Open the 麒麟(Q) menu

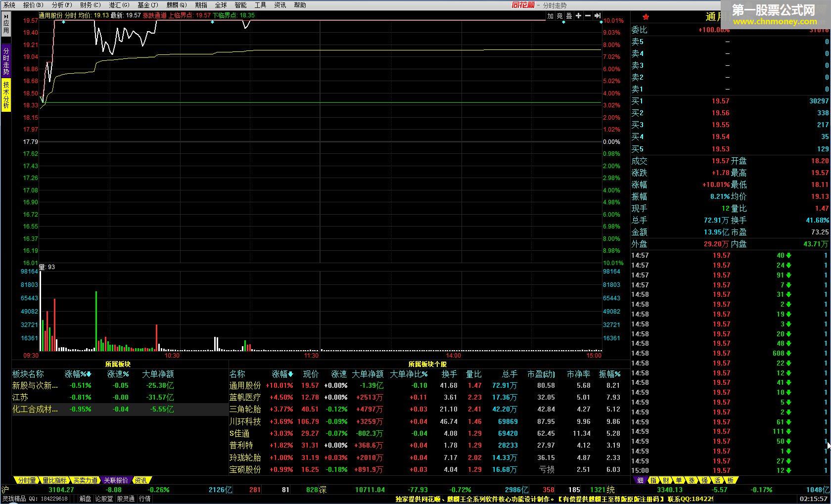tap(177, 5)
